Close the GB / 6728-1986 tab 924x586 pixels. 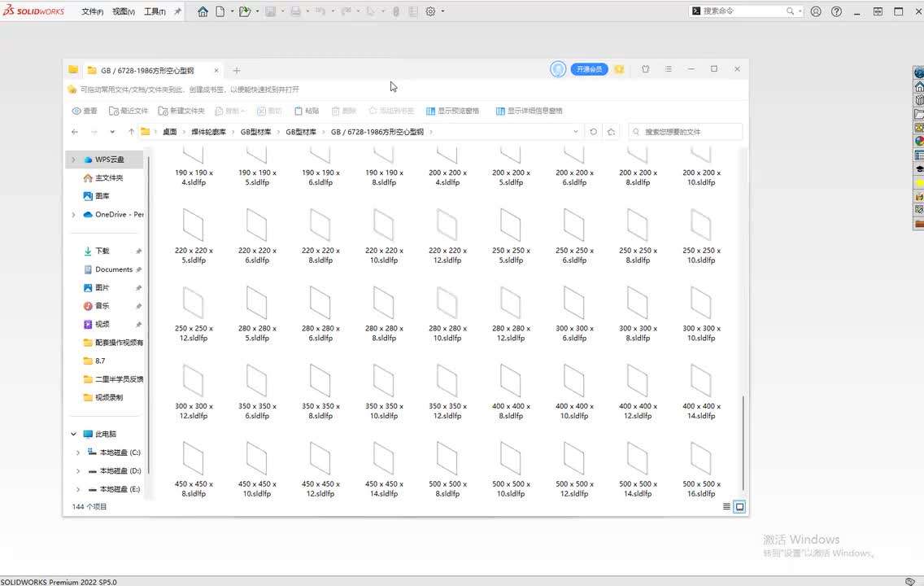(x=216, y=70)
